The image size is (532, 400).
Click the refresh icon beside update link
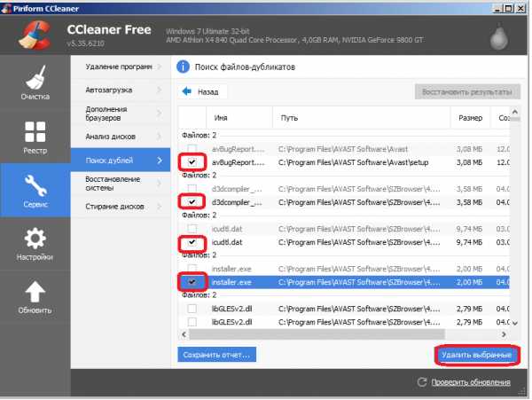coord(422,382)
